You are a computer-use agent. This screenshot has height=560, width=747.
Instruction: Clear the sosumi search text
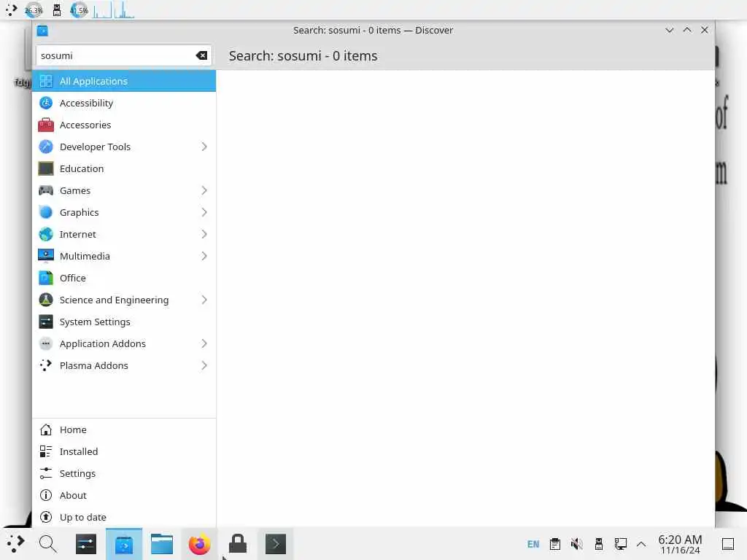point(201,55)
